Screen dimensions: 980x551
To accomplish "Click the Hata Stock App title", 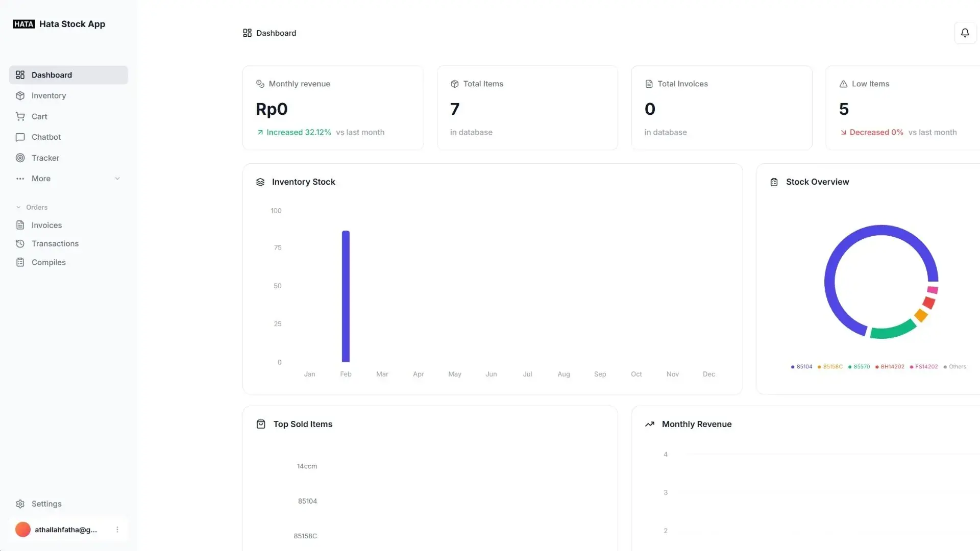I will point(72,24).
